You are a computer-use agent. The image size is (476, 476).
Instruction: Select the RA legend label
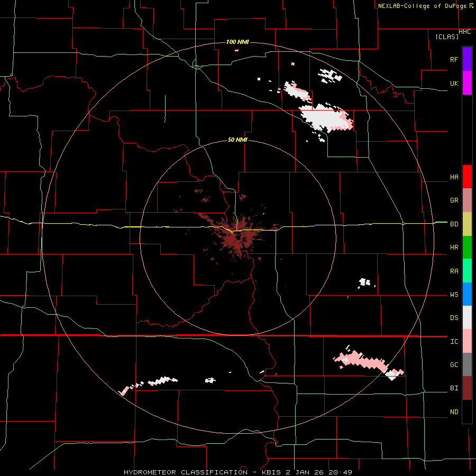[454, 271]
